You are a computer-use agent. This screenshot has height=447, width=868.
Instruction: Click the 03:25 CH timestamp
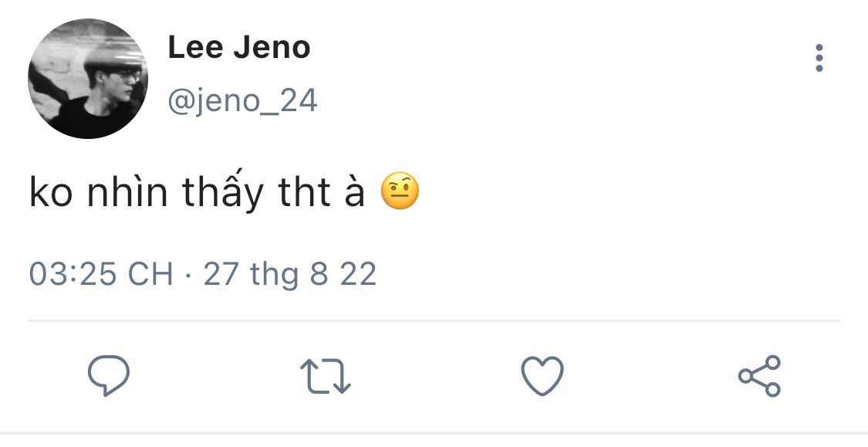point(100,274)
